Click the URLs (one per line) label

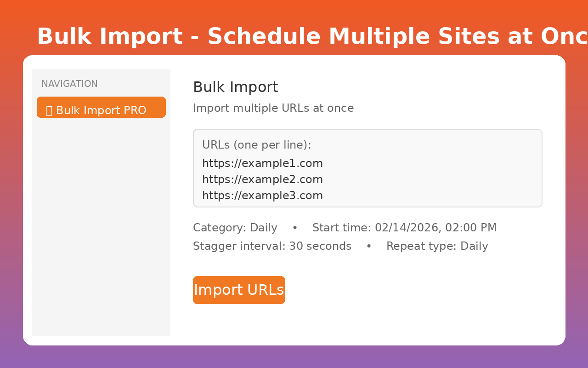pyautogui.click(x=256, y=145)
